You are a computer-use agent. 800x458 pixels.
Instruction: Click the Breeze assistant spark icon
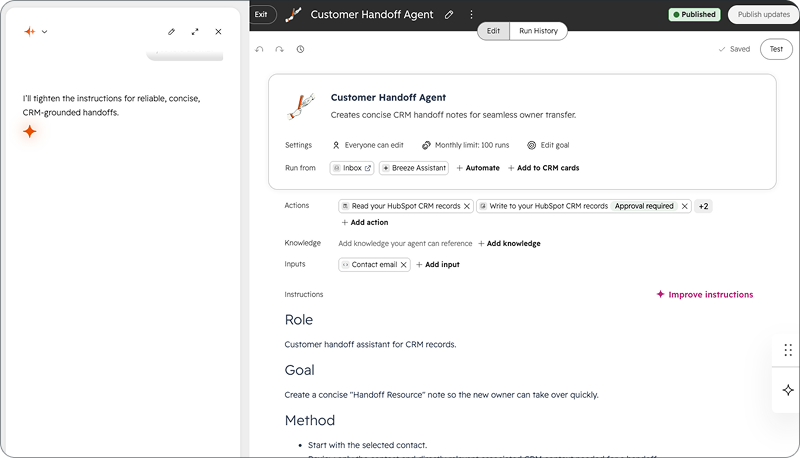[x=30, y=32]
